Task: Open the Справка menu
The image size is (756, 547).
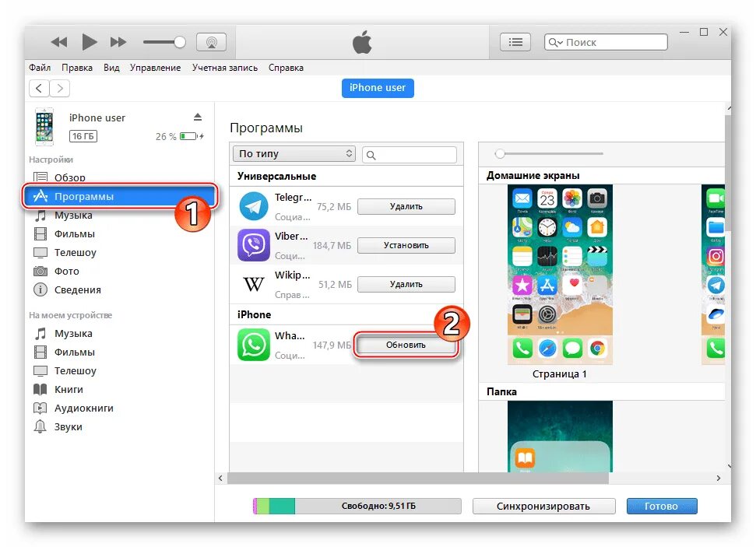Action: [x=286, y=68]
